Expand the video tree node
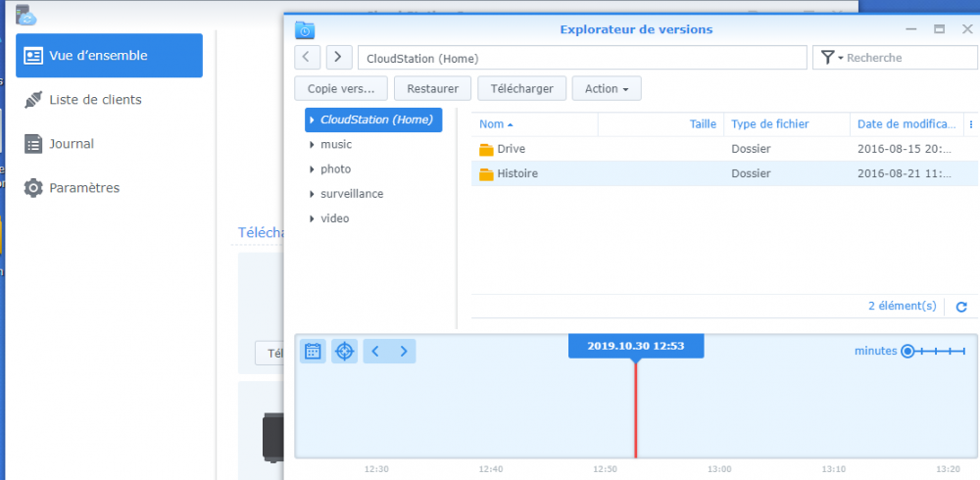This screenshot has height=480, width=980. 312,218
